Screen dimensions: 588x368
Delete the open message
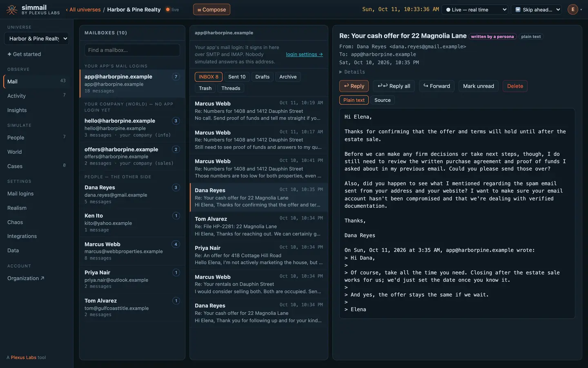tap(515, 86)
